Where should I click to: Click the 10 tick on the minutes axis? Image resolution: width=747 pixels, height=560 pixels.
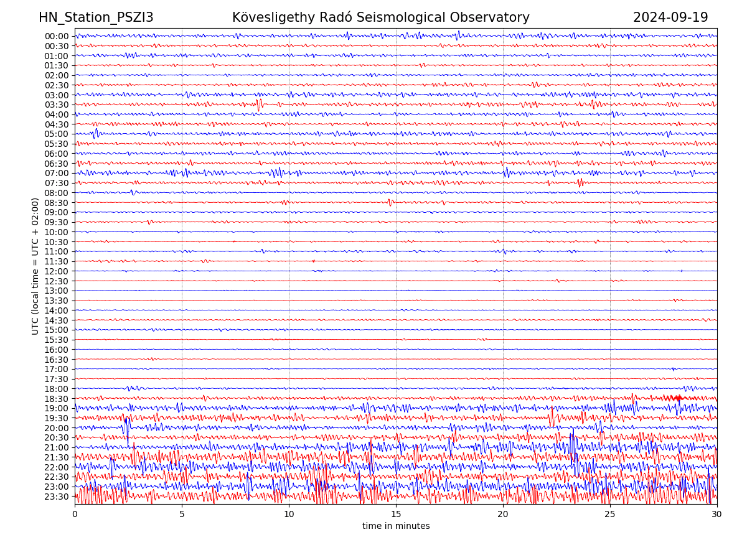pyautogui.click(x=289, y=514)
